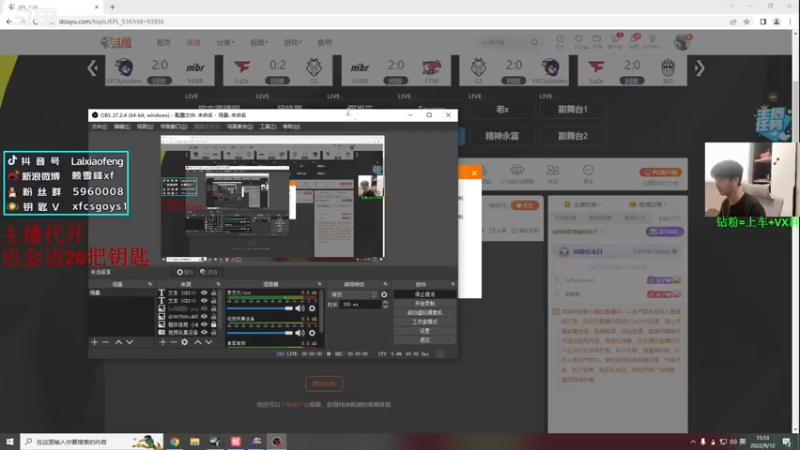
Task: Click the Windows taskbar search box
Action: pyautogui.click(x=92, y=441)
